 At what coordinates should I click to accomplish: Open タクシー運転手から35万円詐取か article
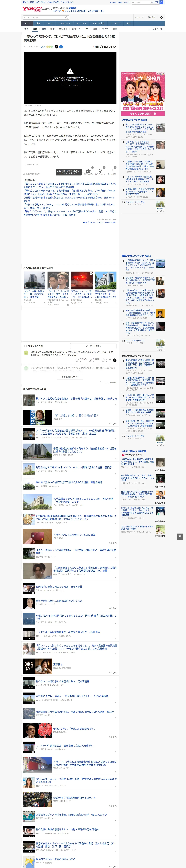point(76,552)
